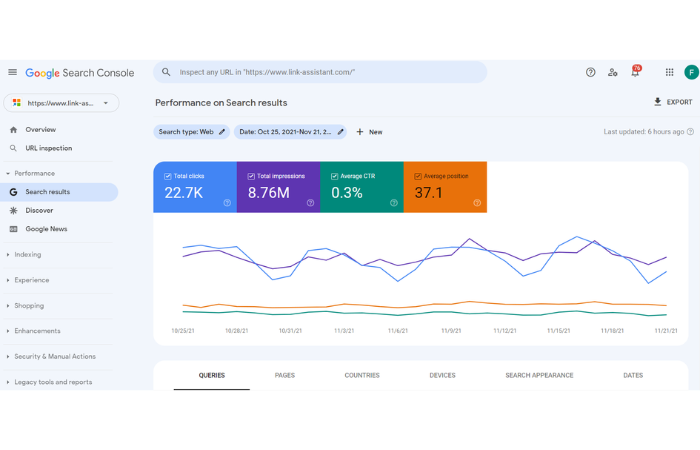Click the Overview home icon
The image size is (700, 450).
pos(13,130)
